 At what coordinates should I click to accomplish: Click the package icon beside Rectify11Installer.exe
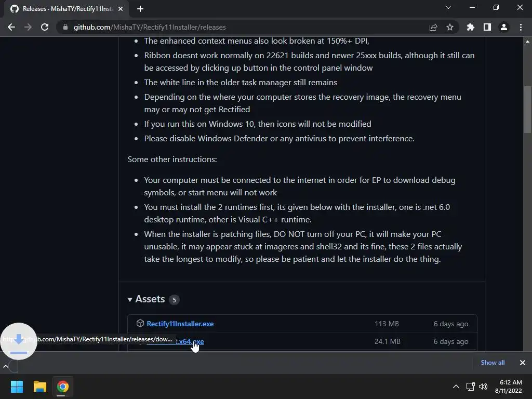coord(140,323)
